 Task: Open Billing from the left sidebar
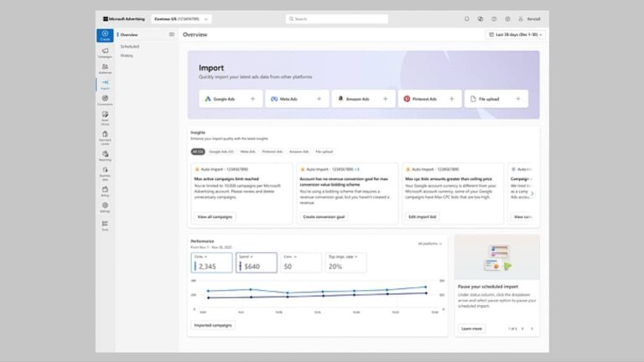[x=105, y=191]
